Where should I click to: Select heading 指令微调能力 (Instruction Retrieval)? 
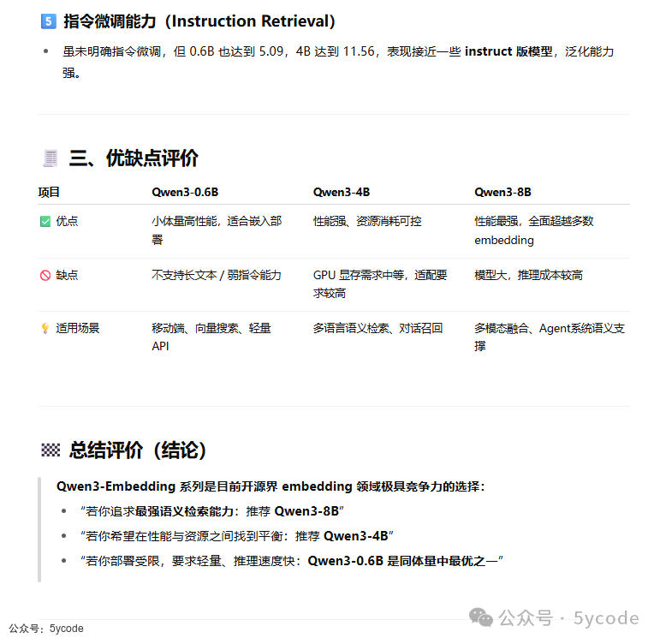pyautogui.click(x=199, y=21)
